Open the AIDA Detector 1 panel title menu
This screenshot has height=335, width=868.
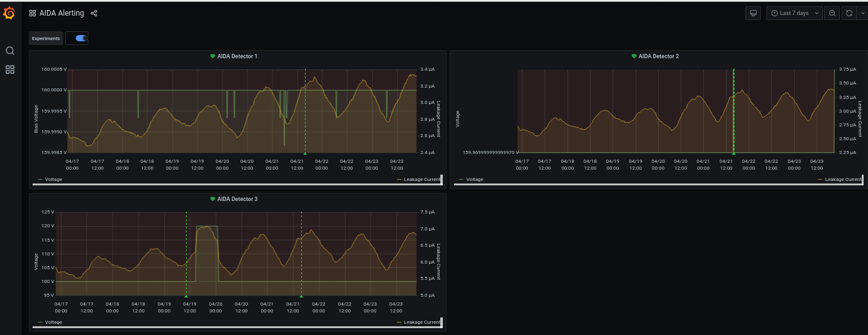[237, 56]
